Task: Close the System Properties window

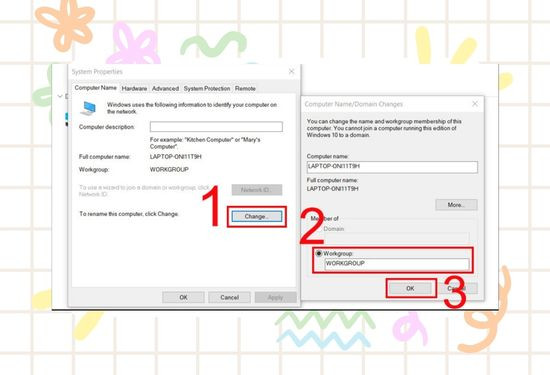Action: pos(291,72)
